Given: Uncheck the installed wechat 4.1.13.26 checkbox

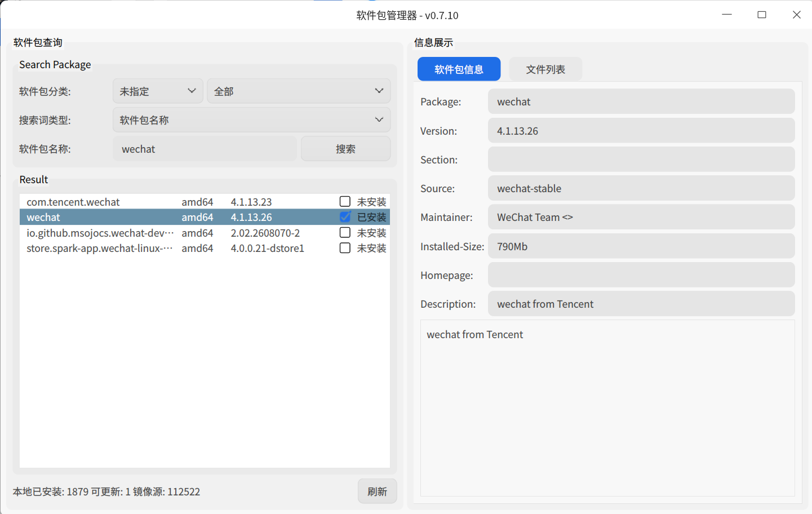Looking at the screenshot, I should 345,217.
